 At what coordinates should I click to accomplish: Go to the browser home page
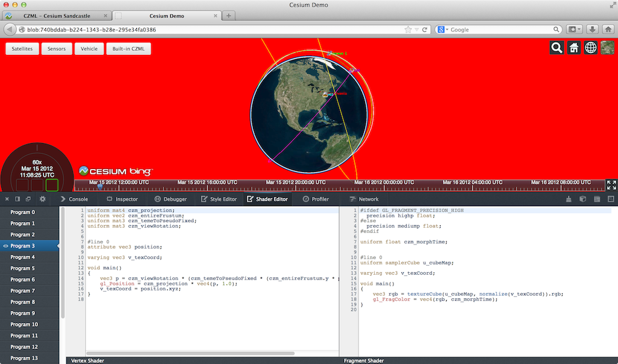608,30
